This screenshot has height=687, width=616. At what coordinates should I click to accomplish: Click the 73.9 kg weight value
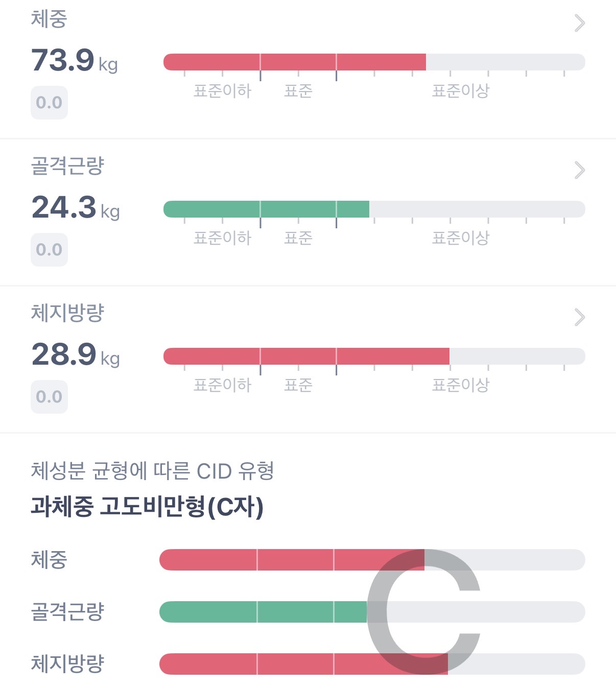[74, 60]
